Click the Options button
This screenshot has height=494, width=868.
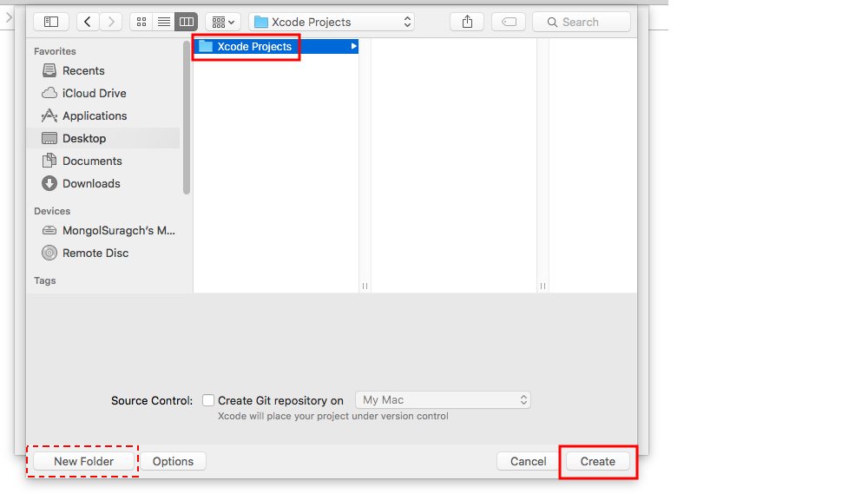point(174,461)
